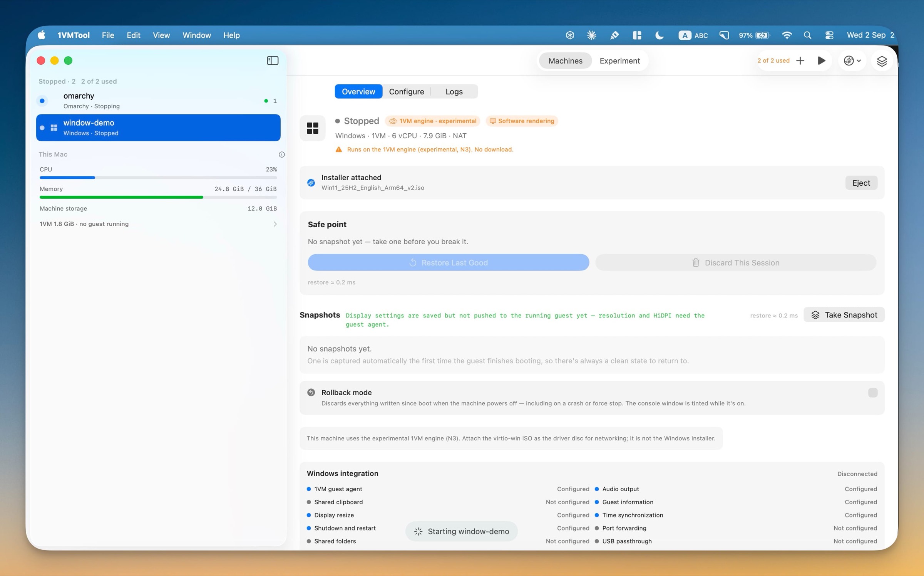Open the Configure tab
Screen dimensions: 924x576
coord(406,91)
